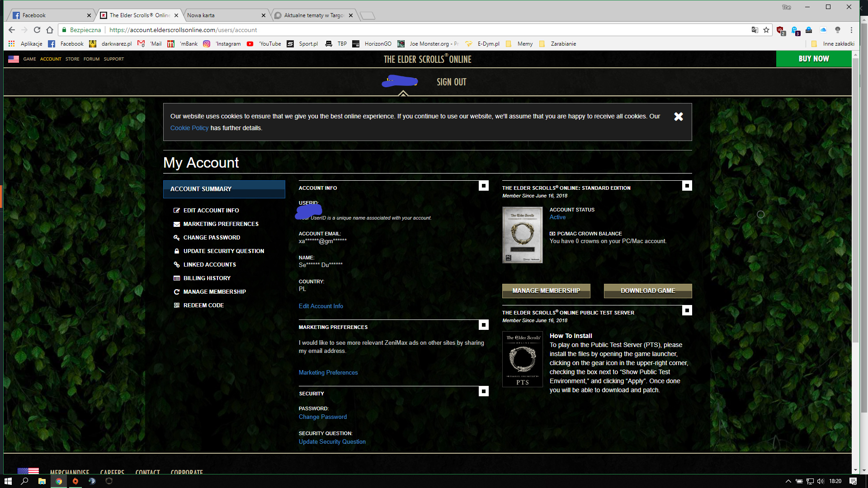Click the Update Security Question blue link
The image size is (868, 488).
(332, 442)
